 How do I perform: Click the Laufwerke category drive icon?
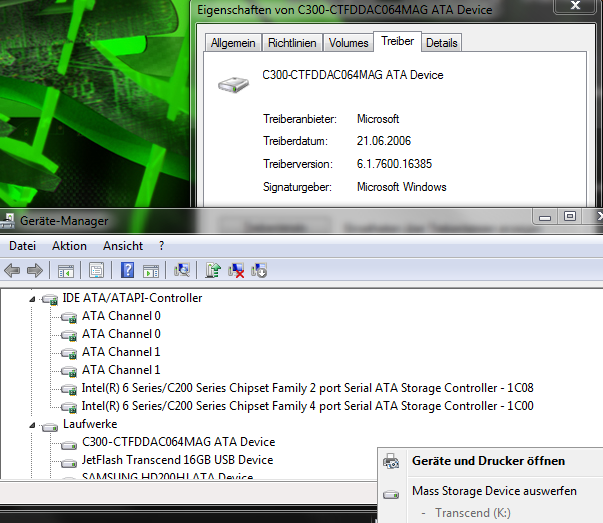50,426
